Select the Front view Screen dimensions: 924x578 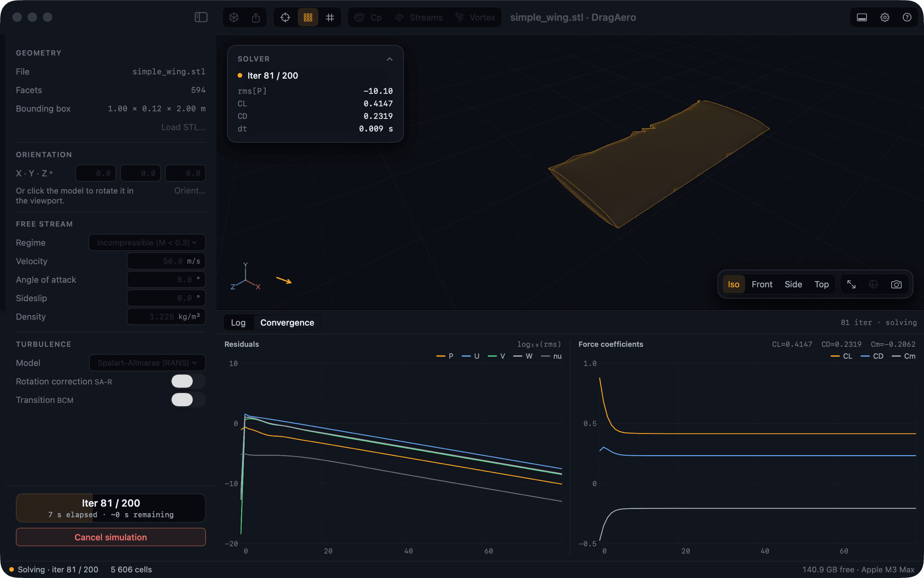[762, 284]
